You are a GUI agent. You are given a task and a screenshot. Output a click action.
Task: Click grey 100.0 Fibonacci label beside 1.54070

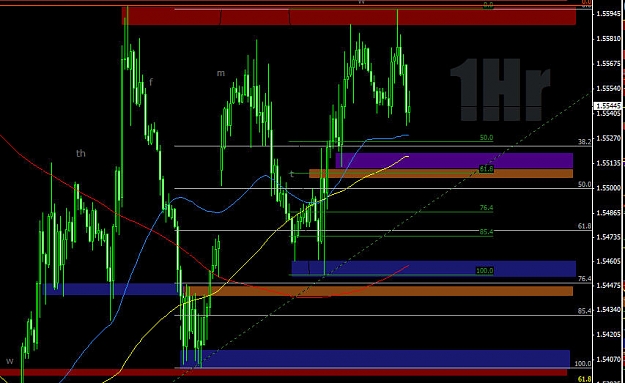tap(583, 363)
